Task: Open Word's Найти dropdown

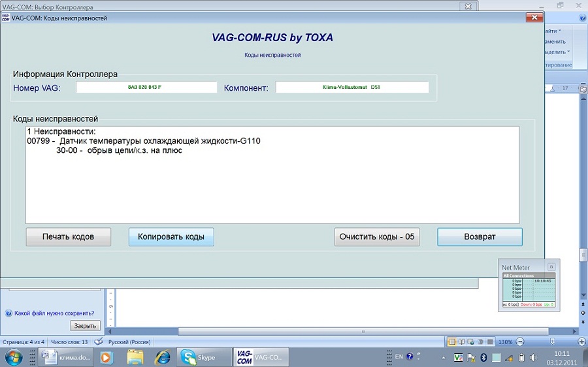Action: tap(553, 31)
